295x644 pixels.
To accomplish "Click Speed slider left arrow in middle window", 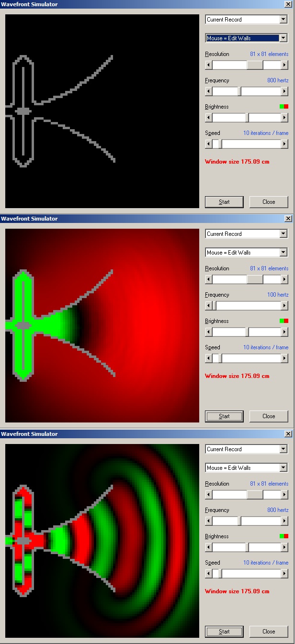I will [209, 358].
